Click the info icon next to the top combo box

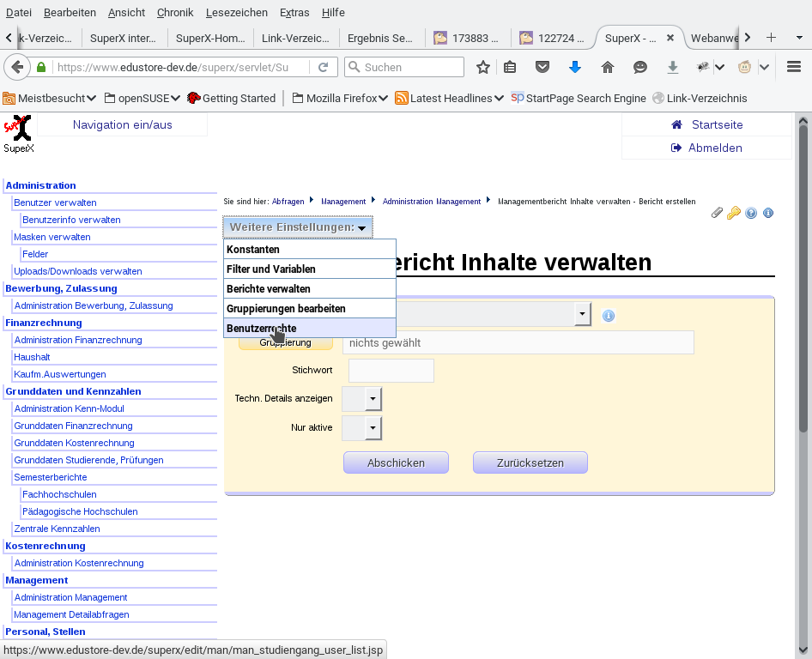pos(609,315)
